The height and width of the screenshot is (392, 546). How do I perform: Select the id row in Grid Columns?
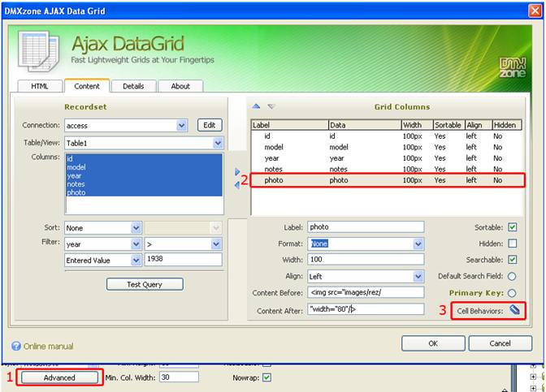tap(387, 136)
